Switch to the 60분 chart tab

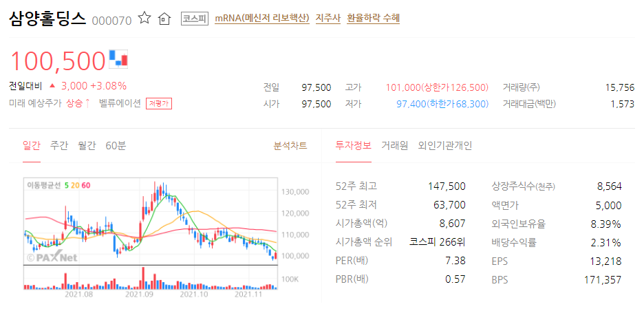pyautogui.click(x=116, y=145)
